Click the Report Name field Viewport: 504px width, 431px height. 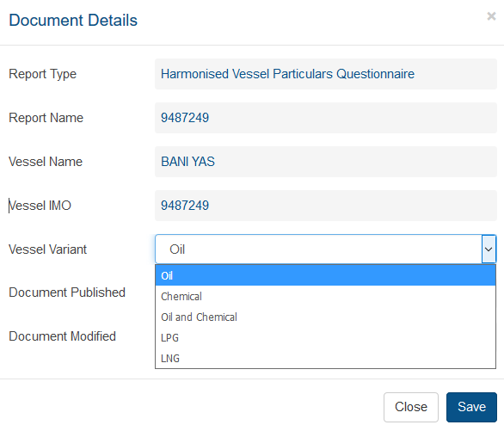(x=326, y=118)
